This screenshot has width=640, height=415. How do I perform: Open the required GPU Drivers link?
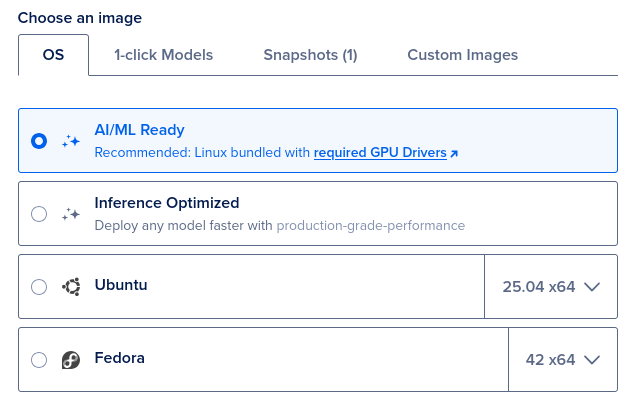point(380,154)
